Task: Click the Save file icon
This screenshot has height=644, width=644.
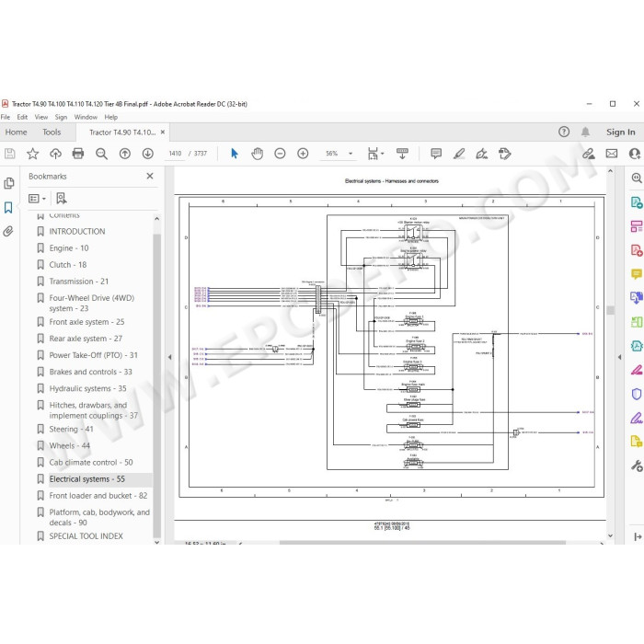Action: (x=9, y=154)
